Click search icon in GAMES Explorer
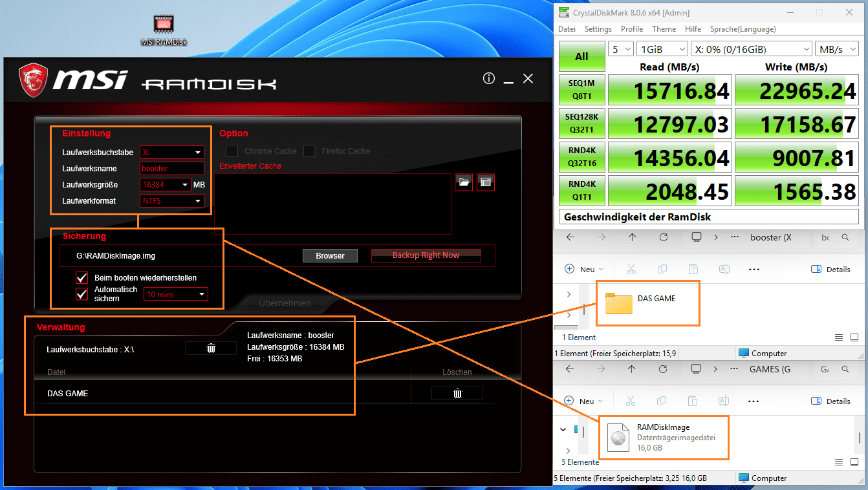The image size is (868, 490). click(x=845, y=369)
